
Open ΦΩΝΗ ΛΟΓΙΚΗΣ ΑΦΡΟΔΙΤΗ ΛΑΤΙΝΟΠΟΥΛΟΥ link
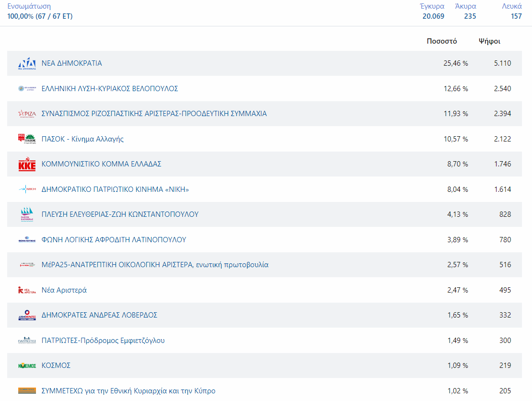(x=114, y=239)
